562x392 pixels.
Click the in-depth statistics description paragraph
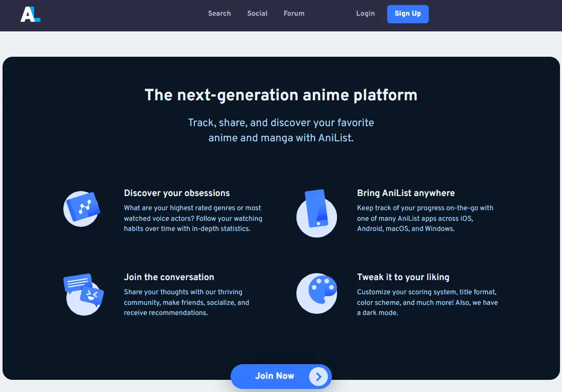point(193,218)
